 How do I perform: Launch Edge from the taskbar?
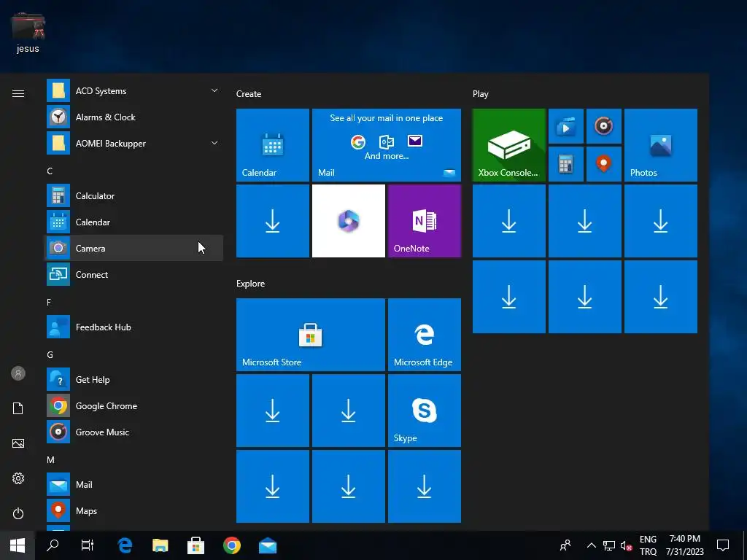click(x=125, y=545)
